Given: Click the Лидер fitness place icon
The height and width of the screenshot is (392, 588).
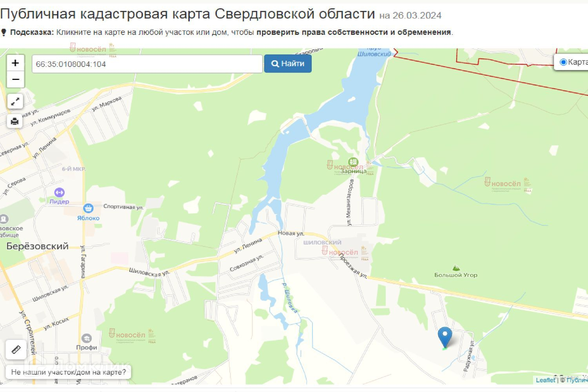Looking at the screenshot, I should coord(59,192).
